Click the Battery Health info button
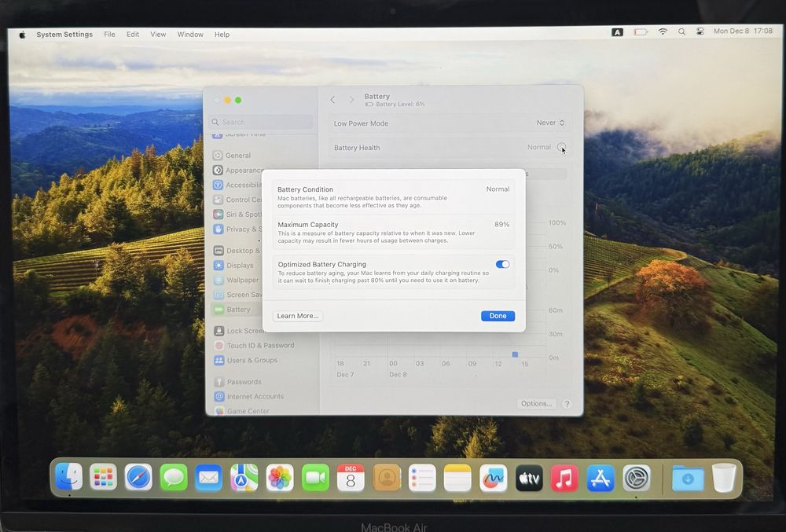786x532 pixels. click(561, 147)
